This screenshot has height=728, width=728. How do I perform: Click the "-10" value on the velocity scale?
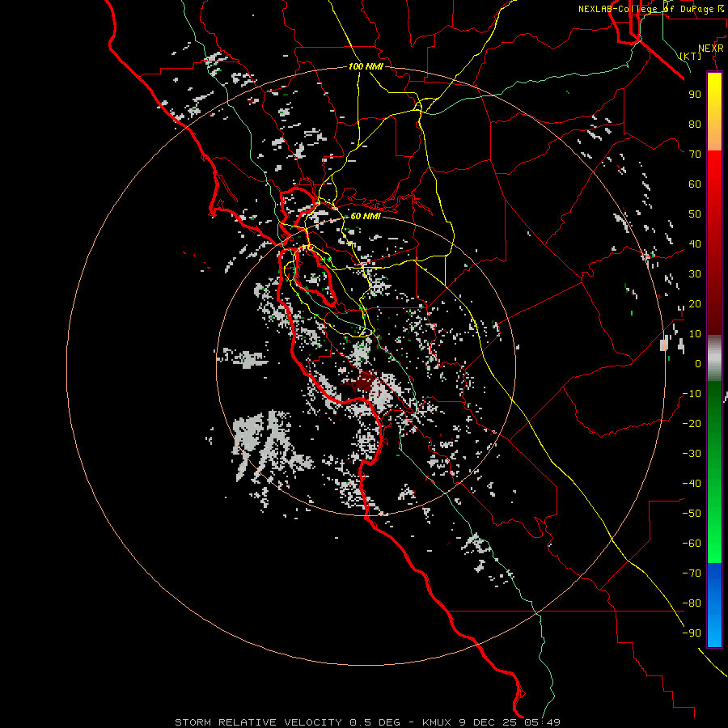(x=692, y=394)
